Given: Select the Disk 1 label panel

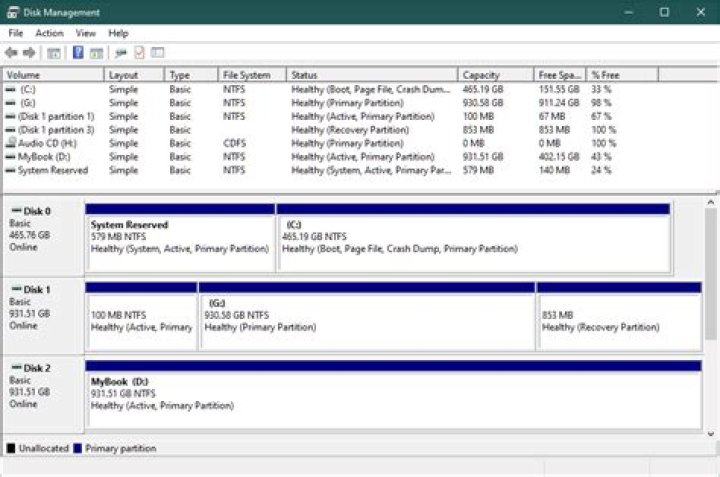Looking at the screenshot, I should pyautogui.click(x=44, y=315).
